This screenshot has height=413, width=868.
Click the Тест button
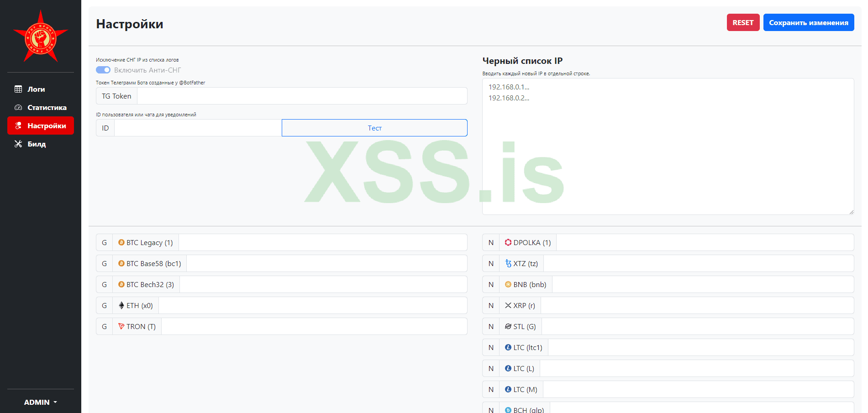tap(374, 128)
